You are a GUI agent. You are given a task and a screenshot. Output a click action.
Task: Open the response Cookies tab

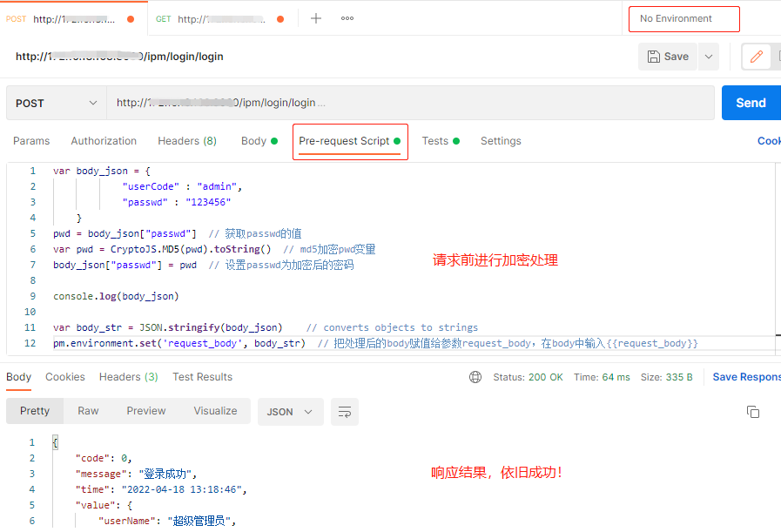65,377
